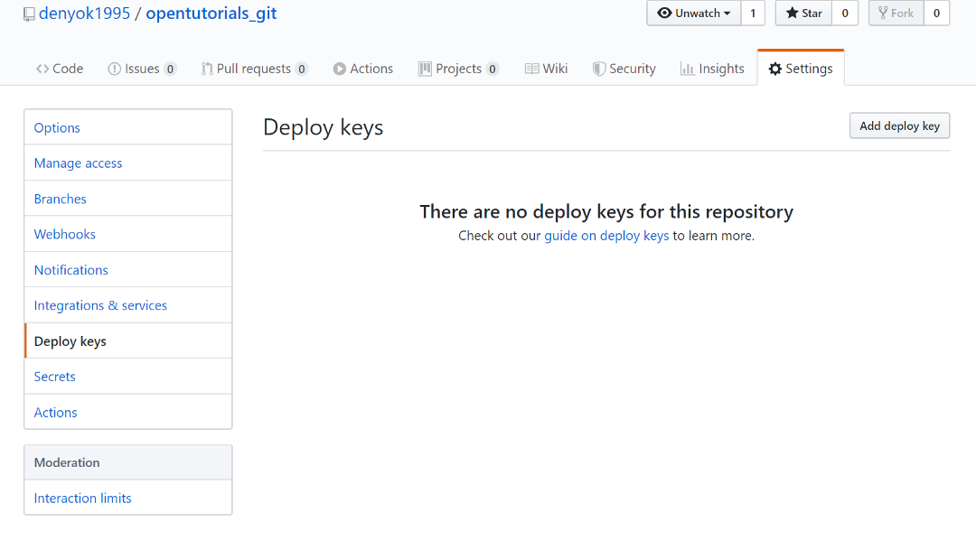Click the Insights bar graph icon
Viewport: 976px width, 560px height.
coord(687,69)
